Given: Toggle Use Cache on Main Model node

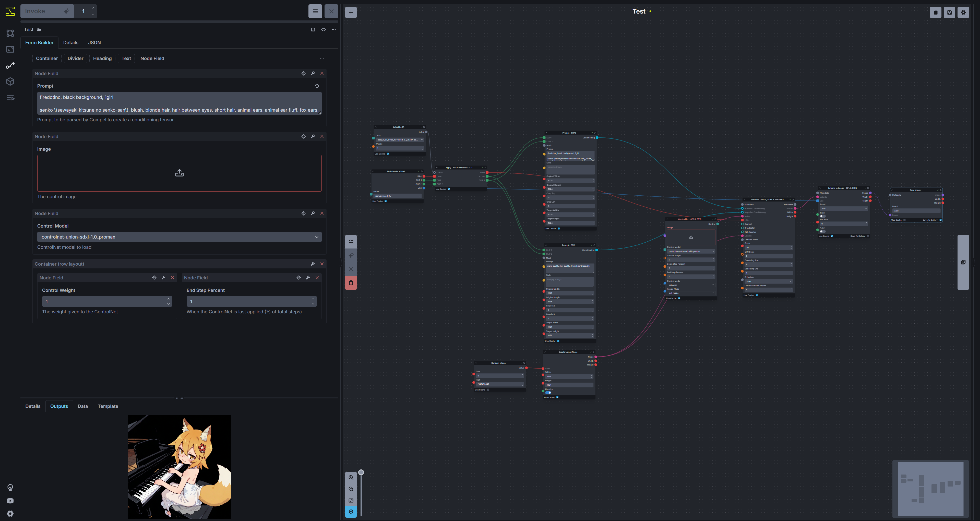Looking at the screenshot, I should coord(385,201).
